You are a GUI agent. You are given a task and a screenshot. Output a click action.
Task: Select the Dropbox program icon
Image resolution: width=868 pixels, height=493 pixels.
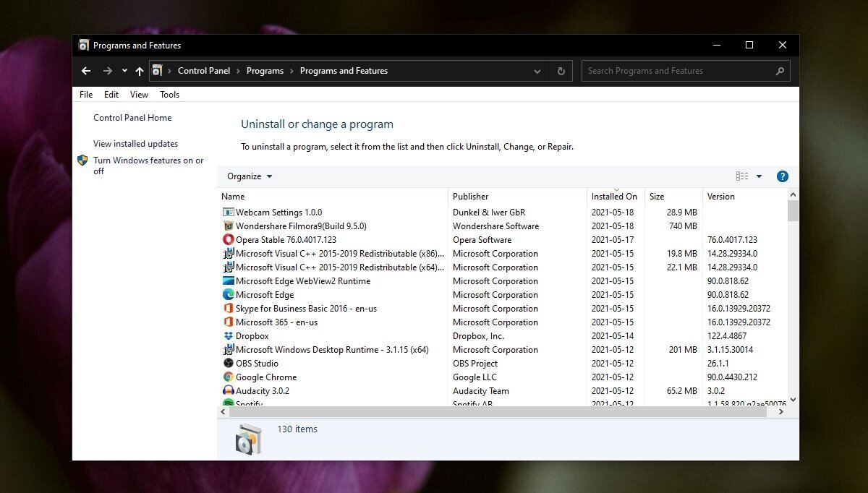pos(229,335)
